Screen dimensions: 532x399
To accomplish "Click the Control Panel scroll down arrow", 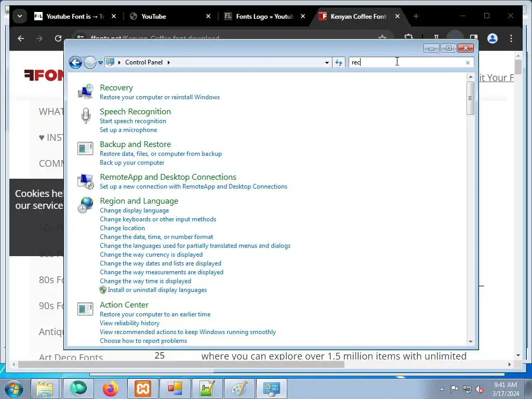I will point(471,342).
